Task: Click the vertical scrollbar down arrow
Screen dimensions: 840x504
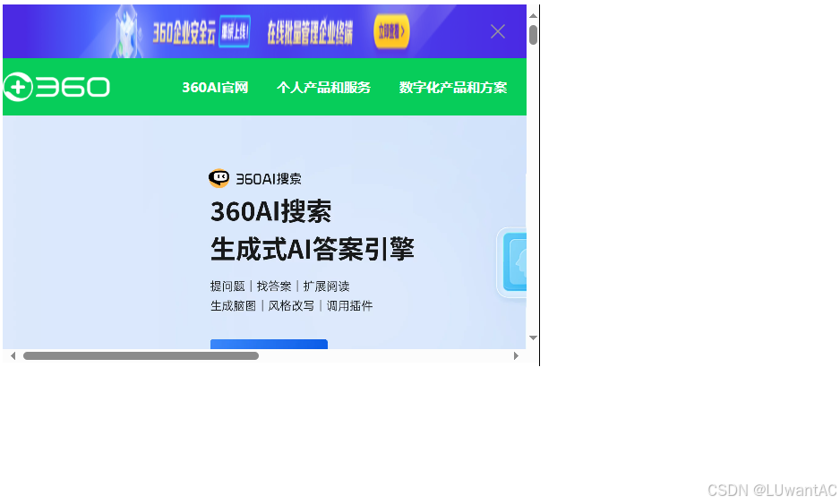Action: coord(533,337)
